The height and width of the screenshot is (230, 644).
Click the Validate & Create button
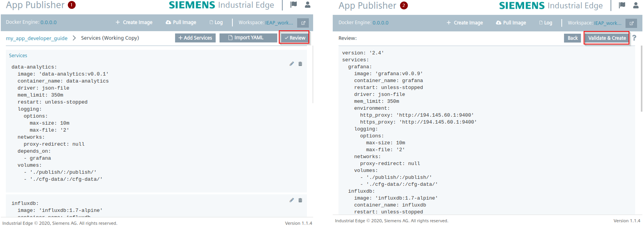(607, 38)
